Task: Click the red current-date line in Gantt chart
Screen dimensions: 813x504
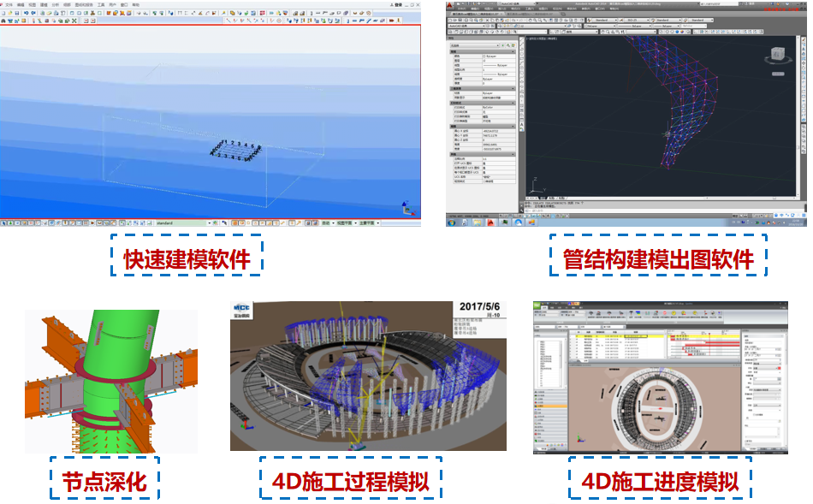Action: click(x=709, y=344)
